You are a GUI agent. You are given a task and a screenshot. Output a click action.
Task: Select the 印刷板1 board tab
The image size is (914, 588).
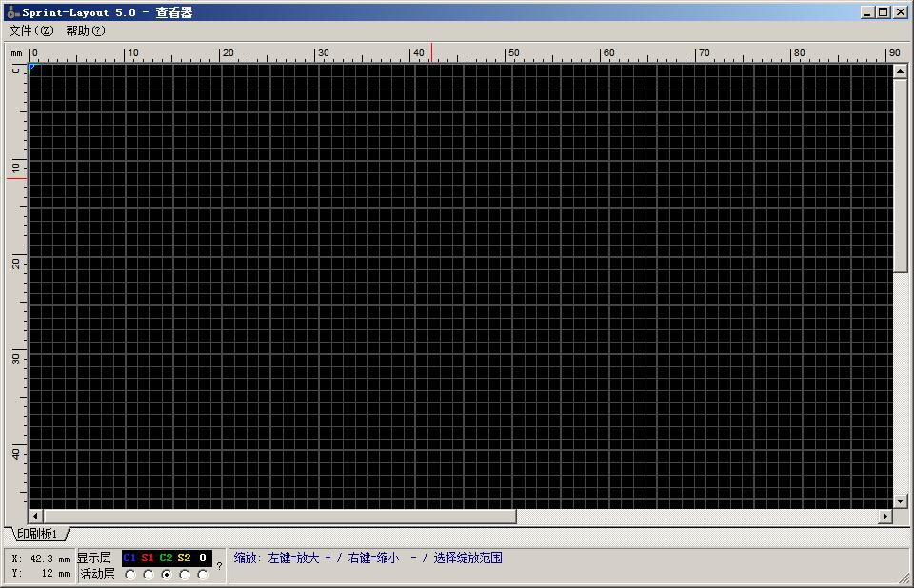[x=37, y=534]
